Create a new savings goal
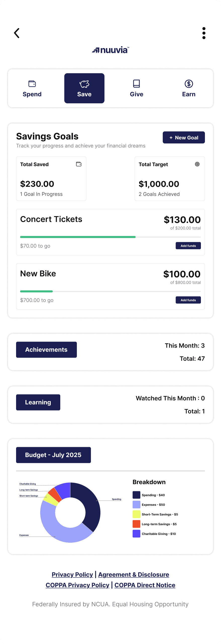This screenshot has width=221, height=644. [184, 137]
